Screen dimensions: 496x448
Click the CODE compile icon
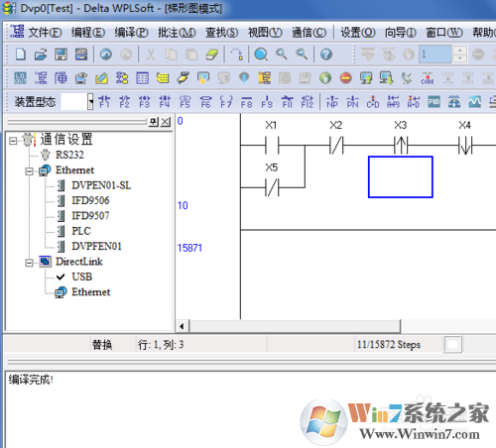click(428, 78)
